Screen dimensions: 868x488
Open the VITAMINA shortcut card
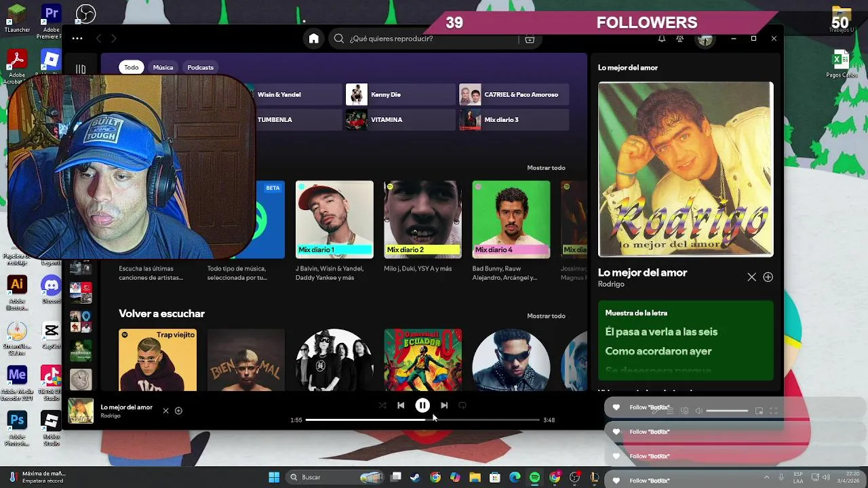pos(401,119)
